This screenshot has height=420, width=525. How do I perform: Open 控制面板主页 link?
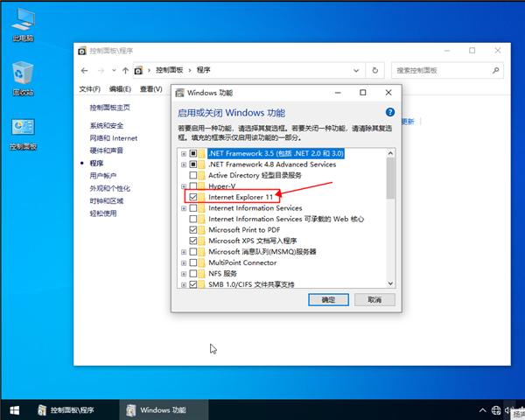tap(110, 108)
